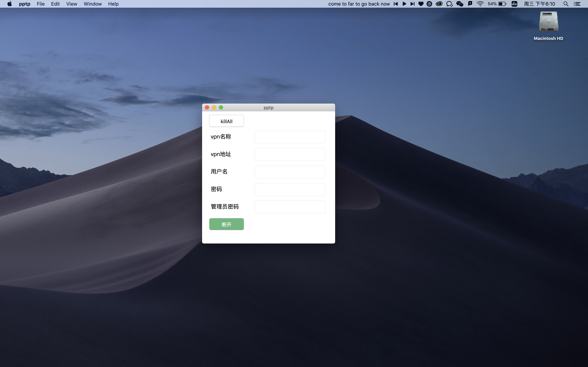Skip to previous track in menu bar
588x367 pixels.
click(x=396, y=4)
